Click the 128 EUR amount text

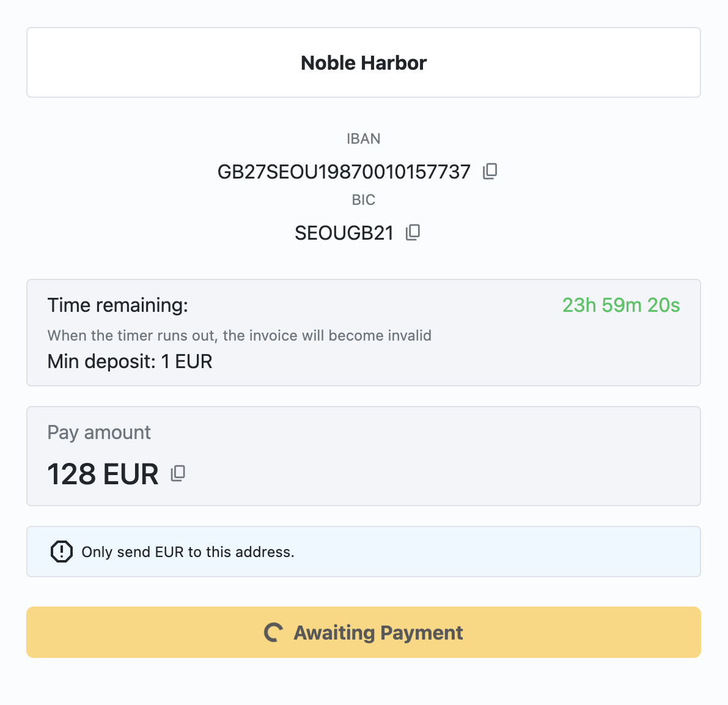(x=103, y=474)
